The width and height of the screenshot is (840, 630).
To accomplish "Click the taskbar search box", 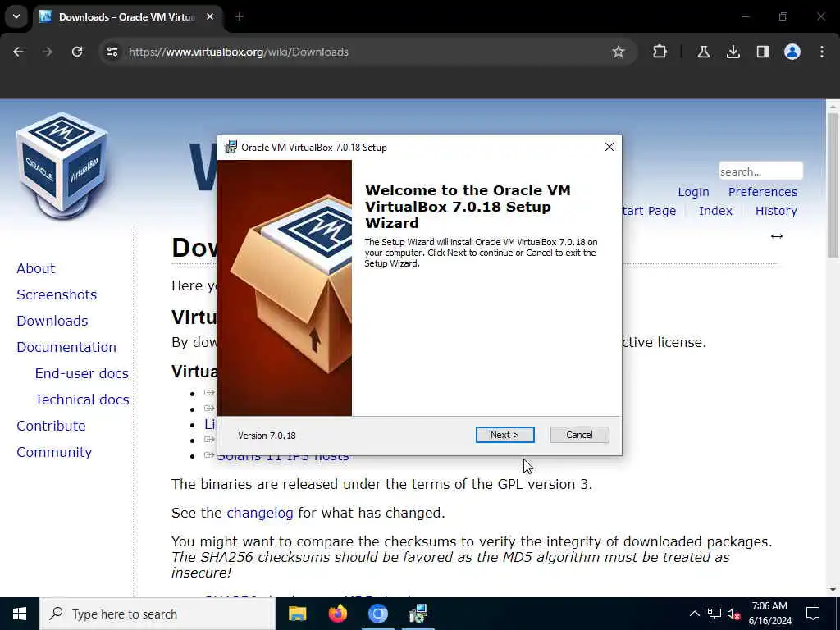I will 157,614.
